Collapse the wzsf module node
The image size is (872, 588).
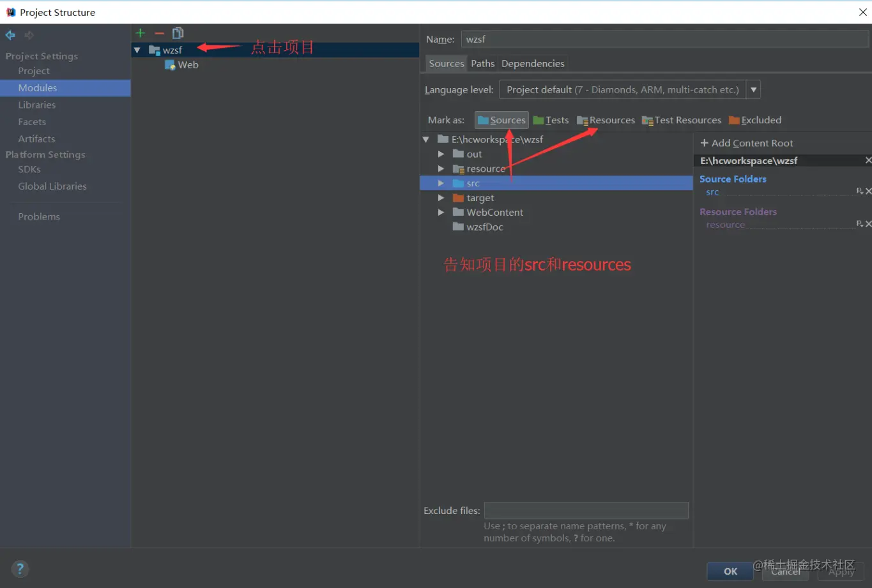(x=137, y=50)
